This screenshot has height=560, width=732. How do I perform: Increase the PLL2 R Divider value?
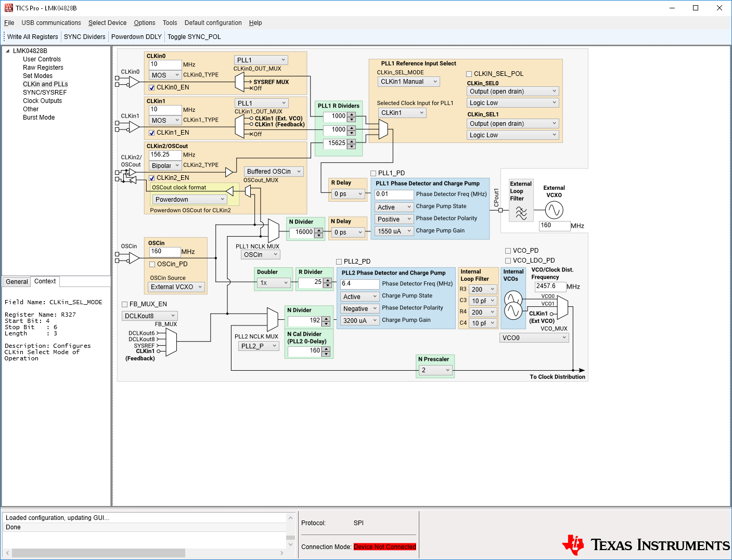(327, 281)
